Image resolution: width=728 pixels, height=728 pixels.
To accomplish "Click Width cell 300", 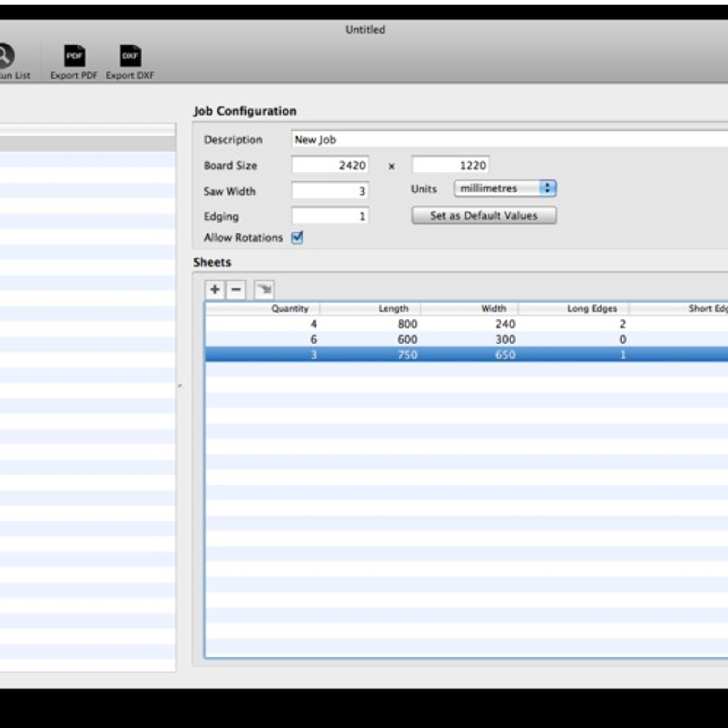I will (505, 339).
